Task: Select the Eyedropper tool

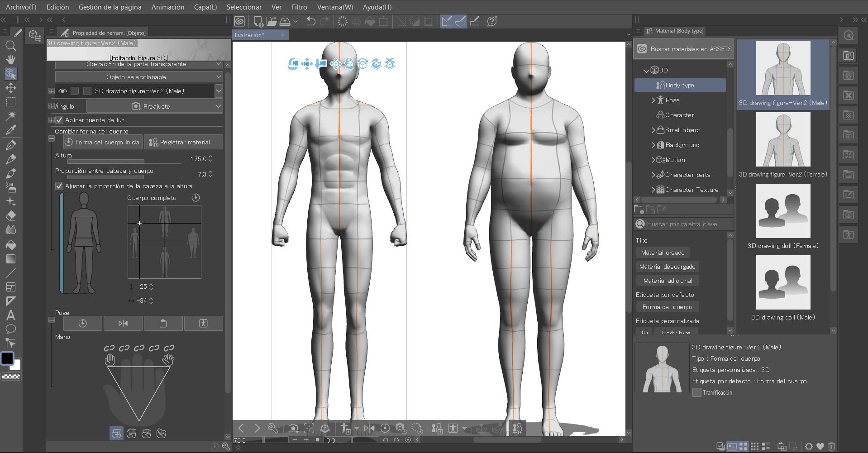Action: (x=10, y=130)
